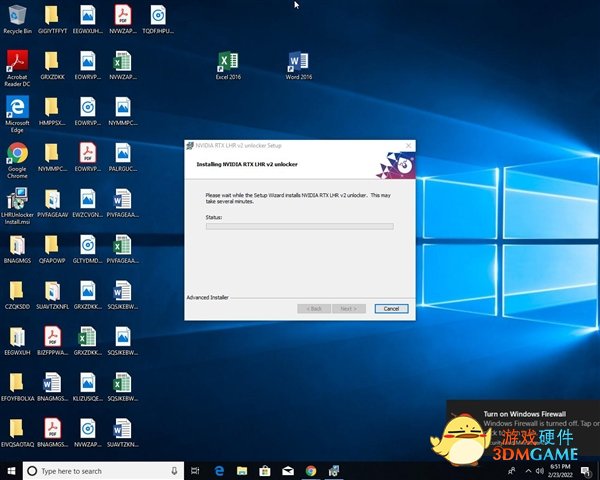Select the PIVFAGEAA Excel spreadsheet
The image size is (600, 480).
coord(123,250)
